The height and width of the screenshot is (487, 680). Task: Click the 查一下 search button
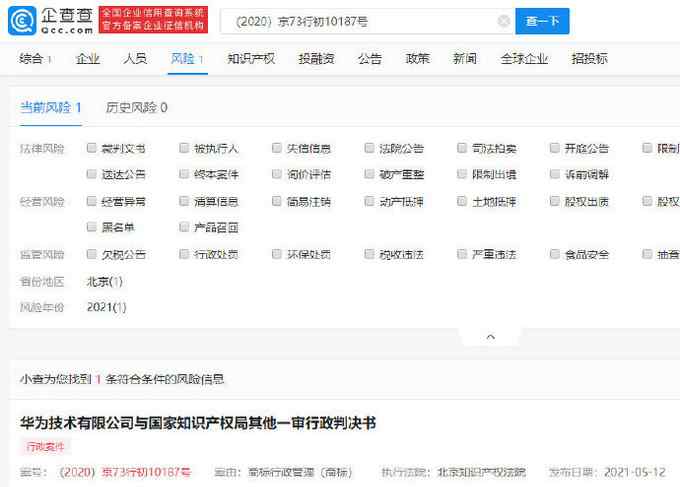[542, 21]
